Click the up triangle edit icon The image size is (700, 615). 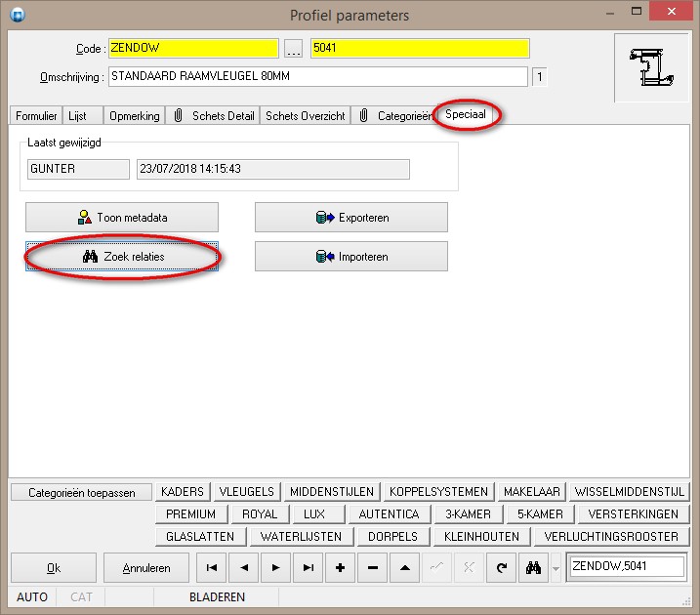click(x=404, y=568)
